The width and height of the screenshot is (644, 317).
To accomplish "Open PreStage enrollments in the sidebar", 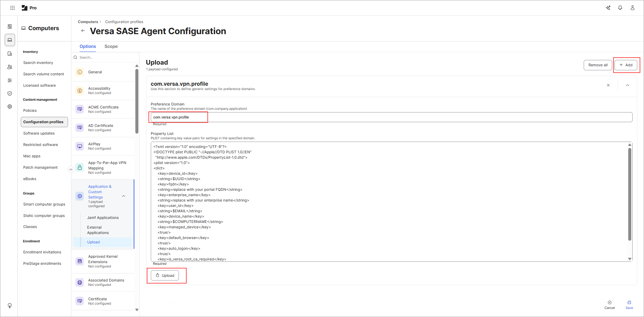I will pos(42,263).
